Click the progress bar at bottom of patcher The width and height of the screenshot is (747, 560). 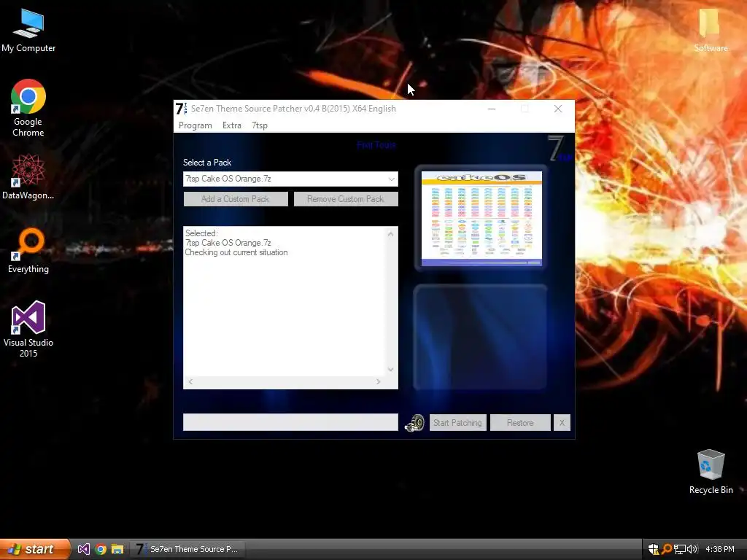[x=290, y=422]
